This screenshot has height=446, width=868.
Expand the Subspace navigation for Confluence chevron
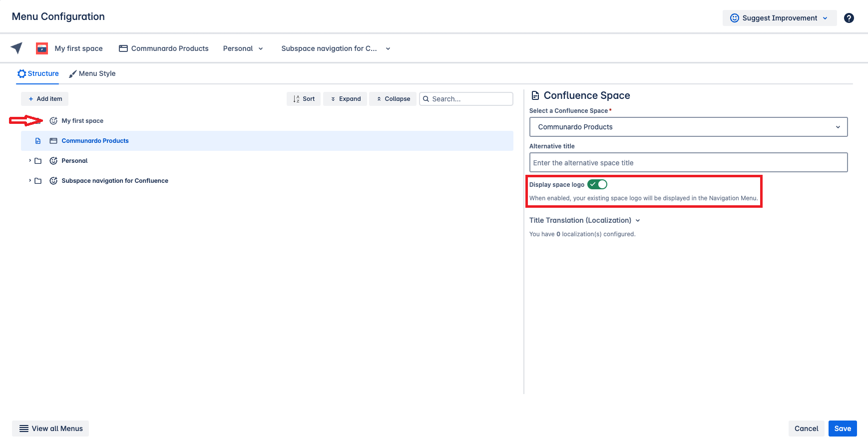point(30,181)
